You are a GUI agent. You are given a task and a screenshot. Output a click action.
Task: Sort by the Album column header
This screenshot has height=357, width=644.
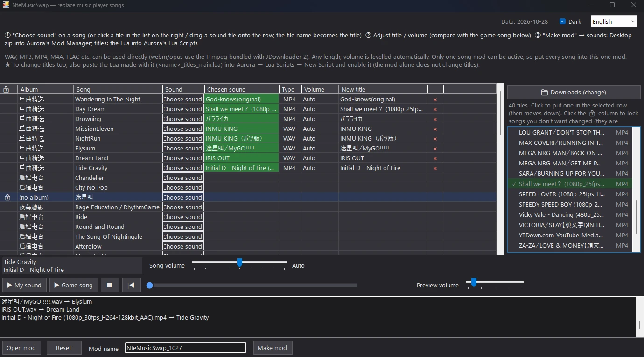point(46,89)
